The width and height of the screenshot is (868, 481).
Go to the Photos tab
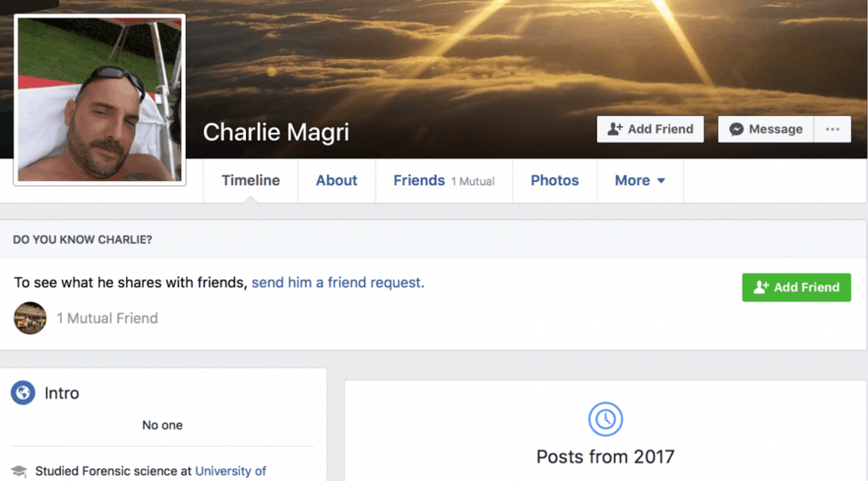tap(554, 180)
